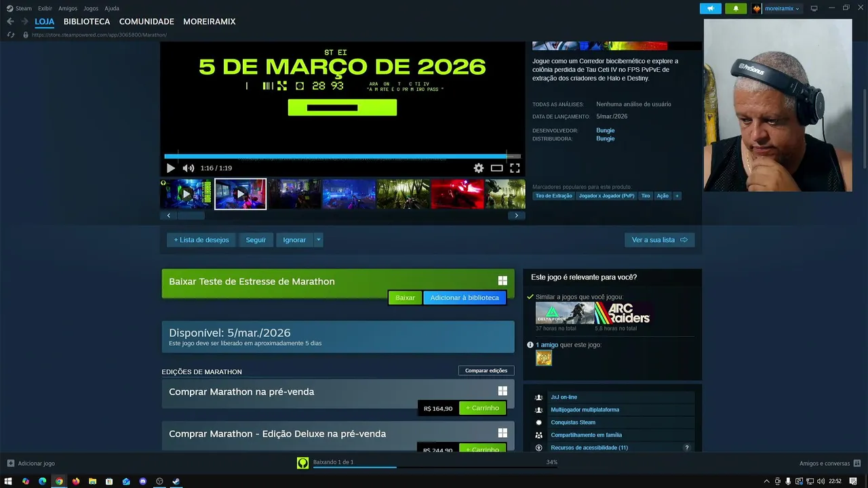
Task: Open Jogador x Jogador (PvP) tag
Action: point(606,196)
